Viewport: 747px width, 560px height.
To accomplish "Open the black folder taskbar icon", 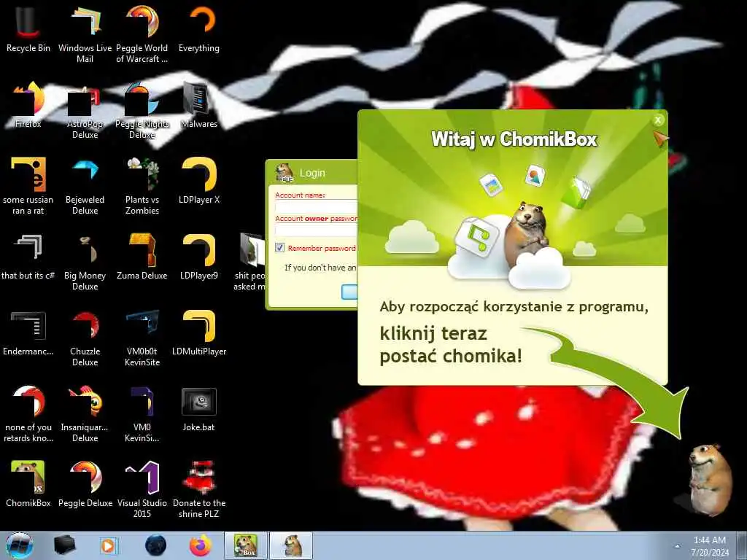I will coord(64,545).
